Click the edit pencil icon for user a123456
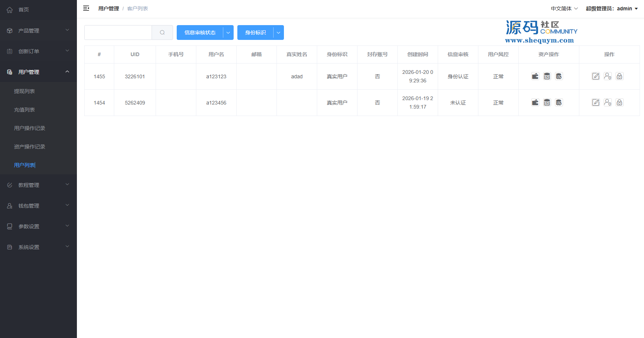The image size is (644, 338). [x=596, y=102]
